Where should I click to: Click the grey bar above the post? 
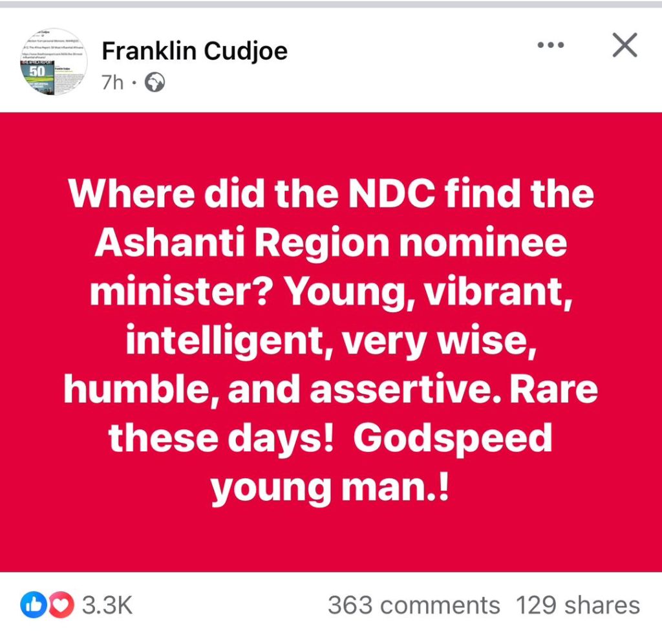click(x=331, y=5)
